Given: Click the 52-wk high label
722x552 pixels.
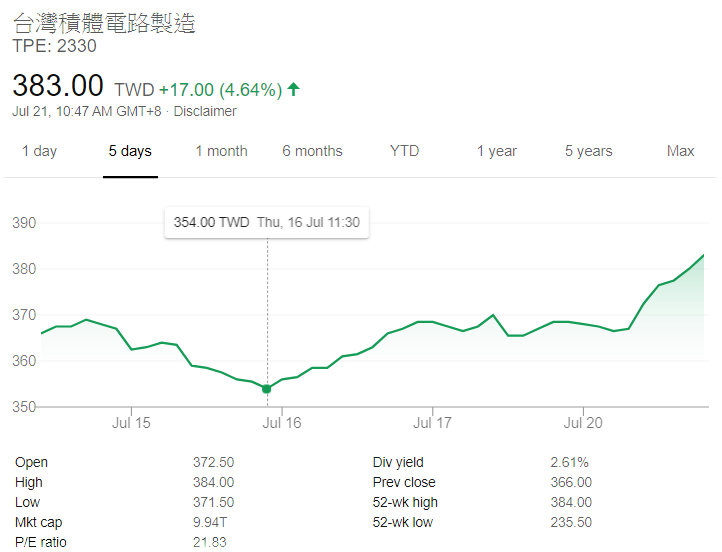Looking at the screenshot, I should point(405,502).
